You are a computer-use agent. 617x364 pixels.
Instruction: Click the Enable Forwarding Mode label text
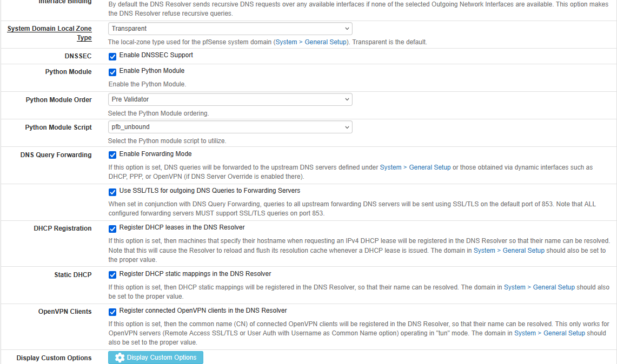pos(155,154)
